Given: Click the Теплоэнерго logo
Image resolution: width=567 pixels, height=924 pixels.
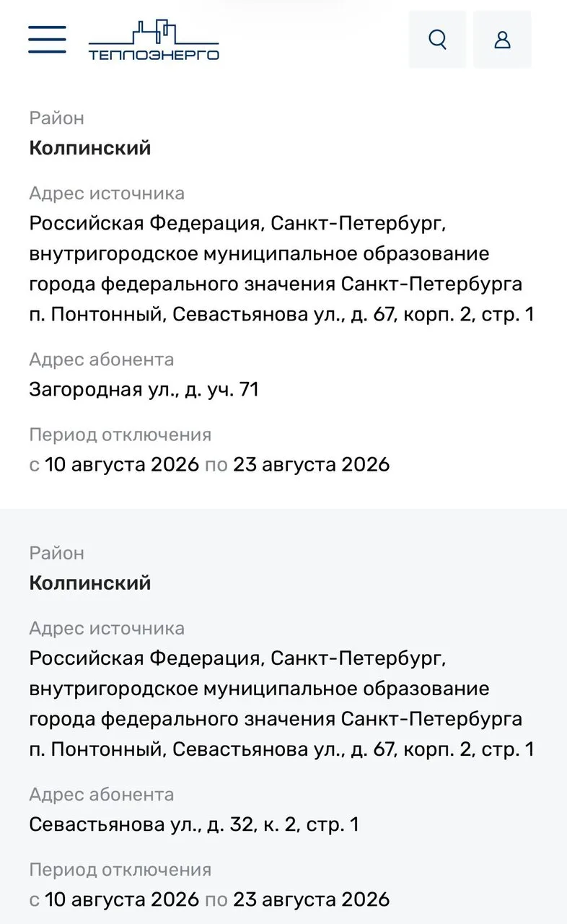Looking at the screenshot, I should [154, 40].
